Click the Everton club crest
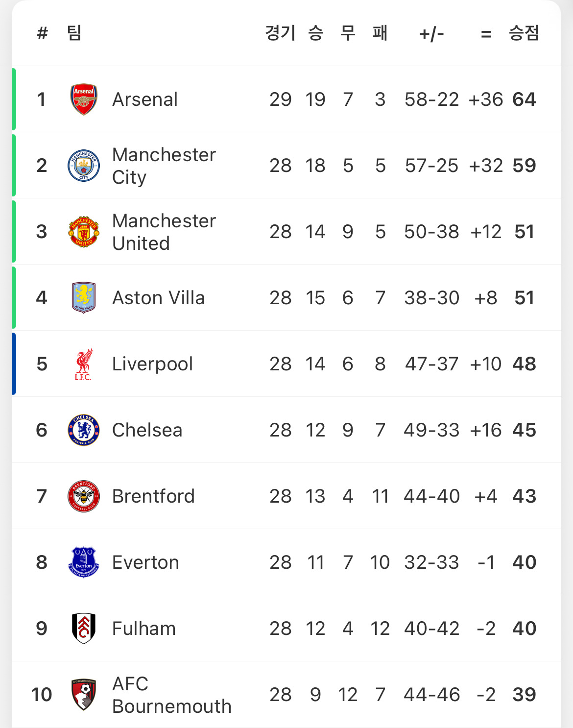This screenshot has height=728, width=573. point(84,562)
